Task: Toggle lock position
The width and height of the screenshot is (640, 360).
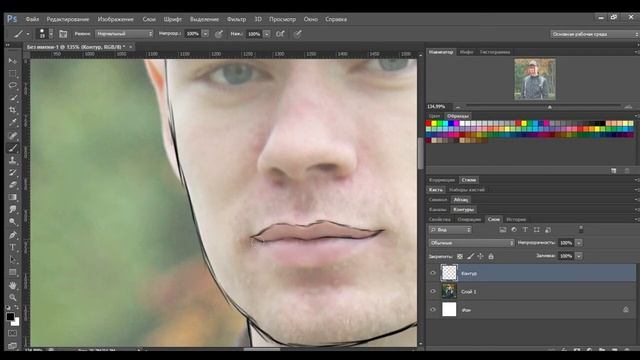Action: (x=480, y=256)
